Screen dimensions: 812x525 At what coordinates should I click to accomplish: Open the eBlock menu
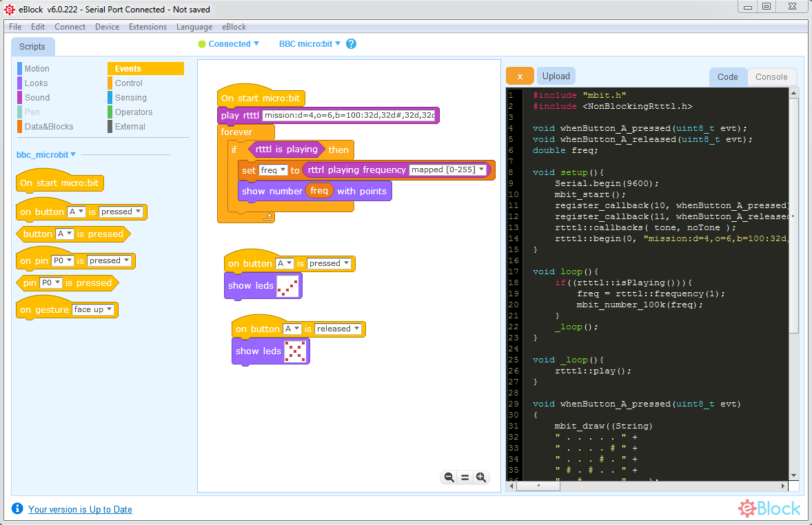[234, 27]
